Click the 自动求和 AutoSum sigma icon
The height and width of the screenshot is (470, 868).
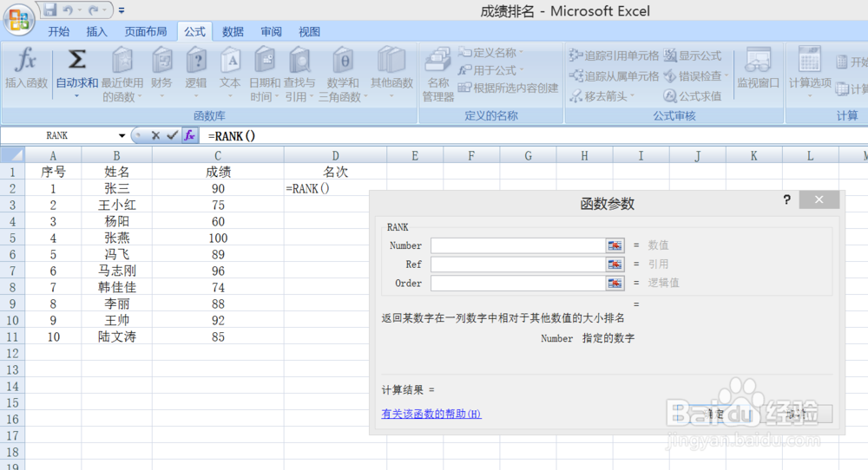[x=77, y=60]
